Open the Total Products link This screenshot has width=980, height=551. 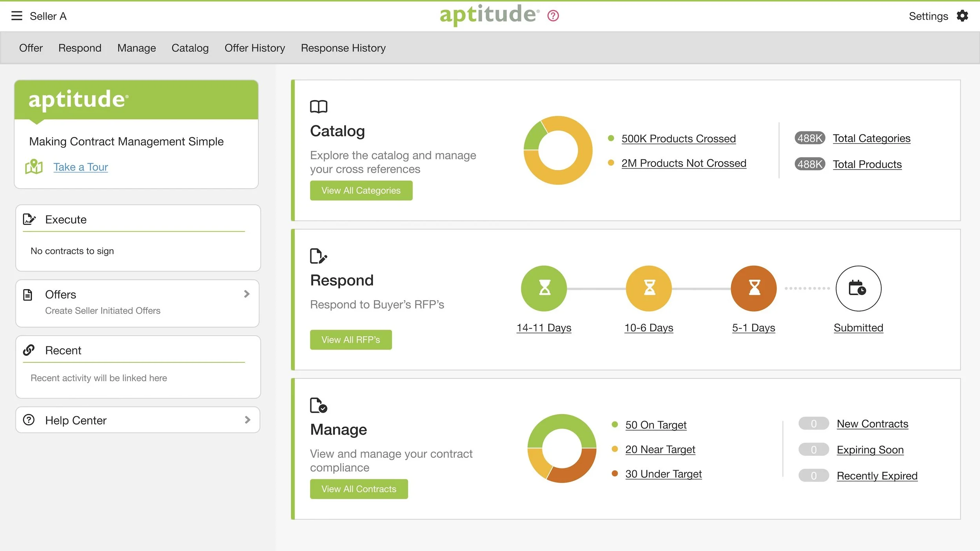tap(867, 164)
